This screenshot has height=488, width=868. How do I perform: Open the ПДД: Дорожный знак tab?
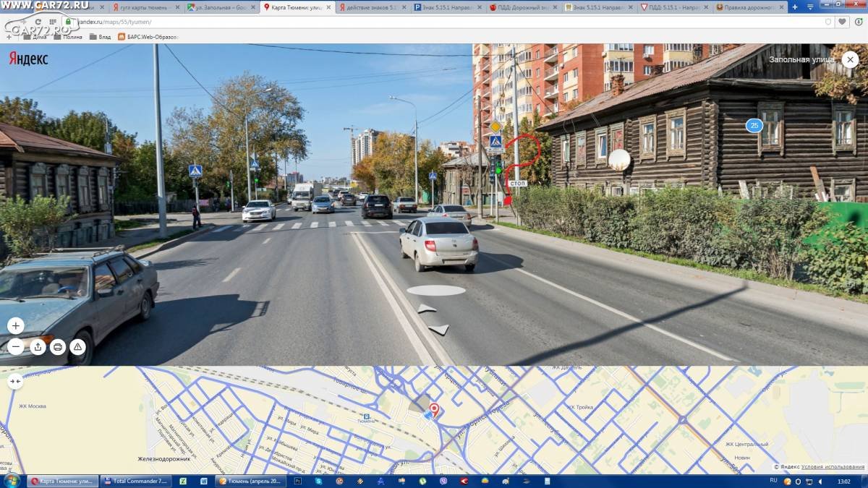[524, 7]
